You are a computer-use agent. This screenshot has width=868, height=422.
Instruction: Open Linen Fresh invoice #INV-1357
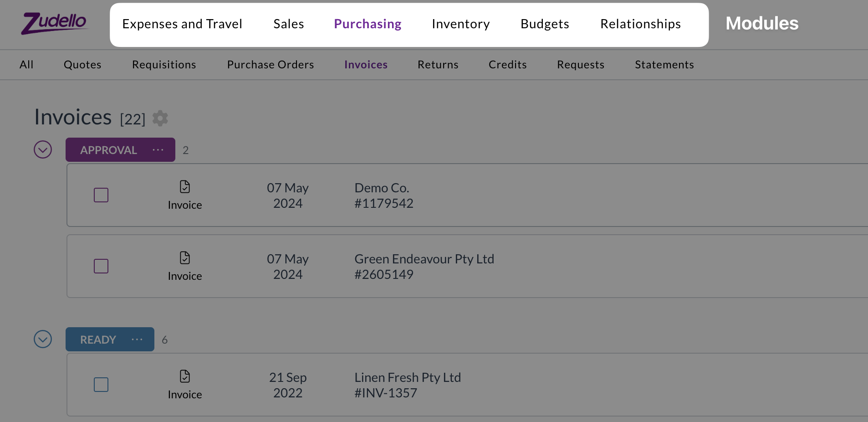[408, 385]
